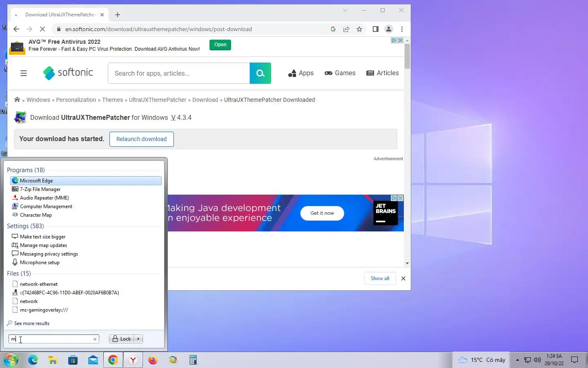Click the Softonic search magnifier button
Screen dimensions: 588x368
click(260, 73)
